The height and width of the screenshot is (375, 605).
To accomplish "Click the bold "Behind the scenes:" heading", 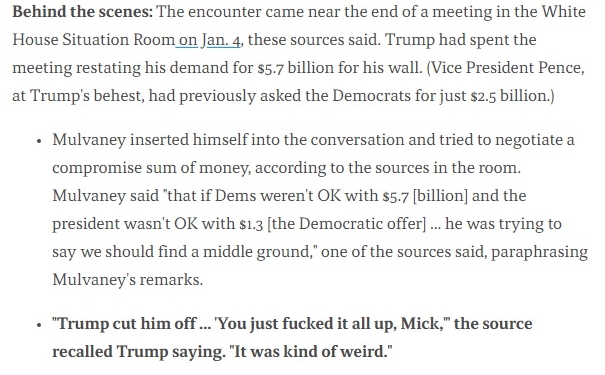I will pos(83,12).
